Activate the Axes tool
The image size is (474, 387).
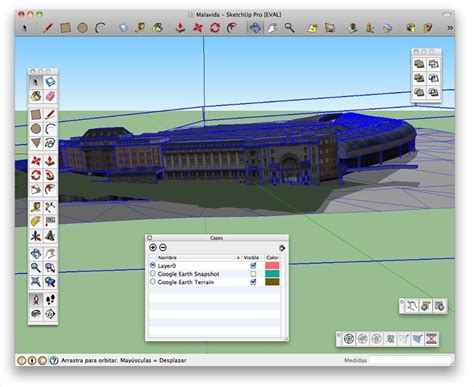click(36, 236)
